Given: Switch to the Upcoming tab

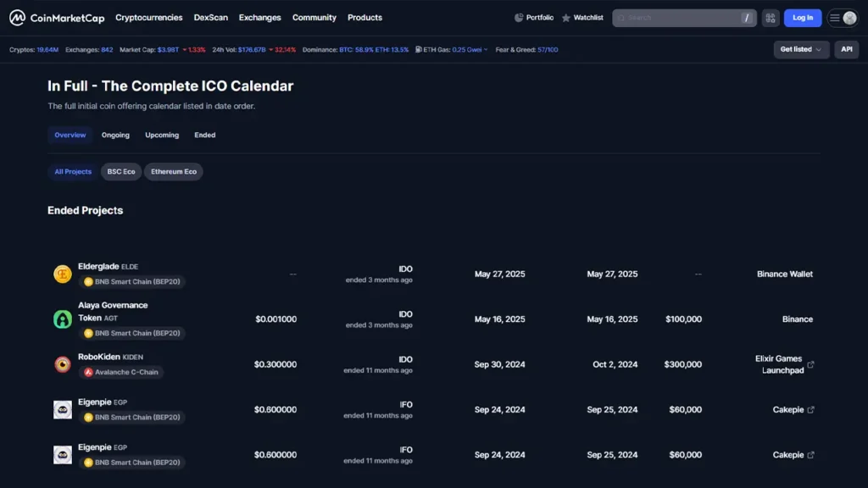Looking at the screenshot, I should (x=162, y=135).
